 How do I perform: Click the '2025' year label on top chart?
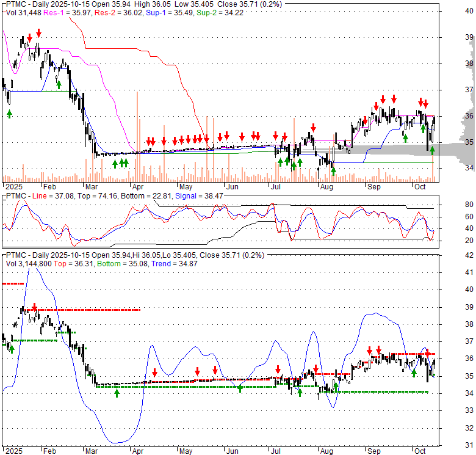(x=14, y=187)
